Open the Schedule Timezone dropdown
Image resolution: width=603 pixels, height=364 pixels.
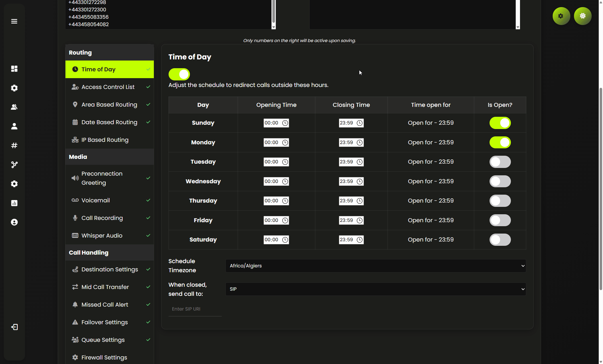point(376,266)
